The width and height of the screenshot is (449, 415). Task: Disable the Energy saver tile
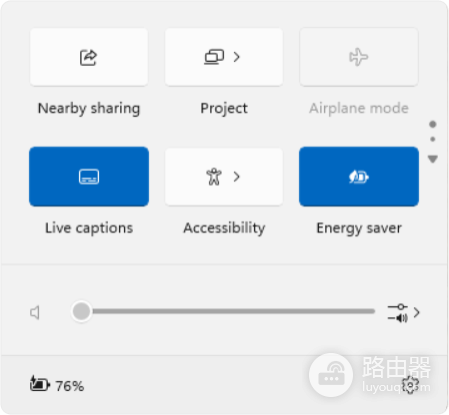click(359, 177)
